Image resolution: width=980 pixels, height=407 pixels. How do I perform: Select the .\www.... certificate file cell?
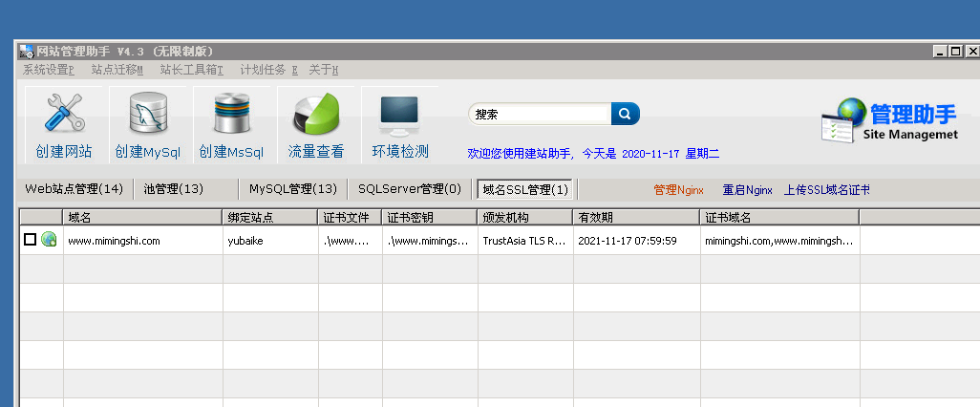pos(350,241)
